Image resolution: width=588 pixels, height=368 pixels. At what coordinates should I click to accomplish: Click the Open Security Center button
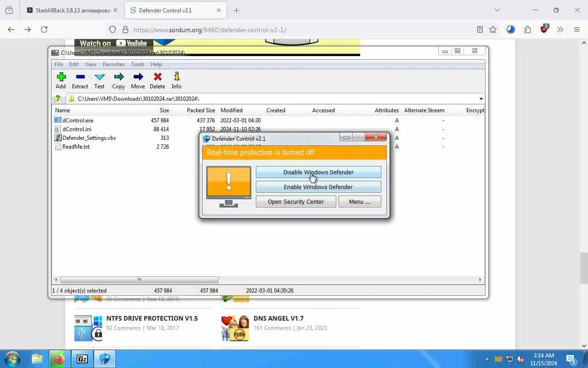pyautogui.click(x=296, y=201)
